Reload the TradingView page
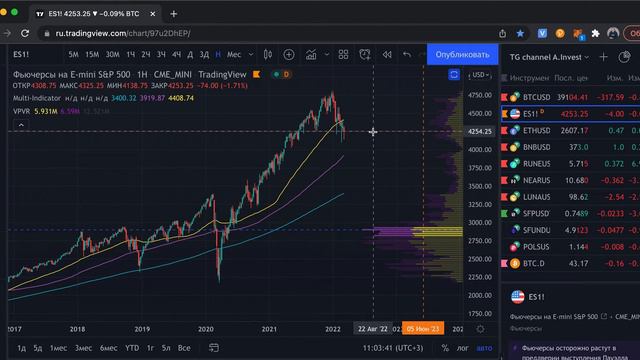 point(25,33)
